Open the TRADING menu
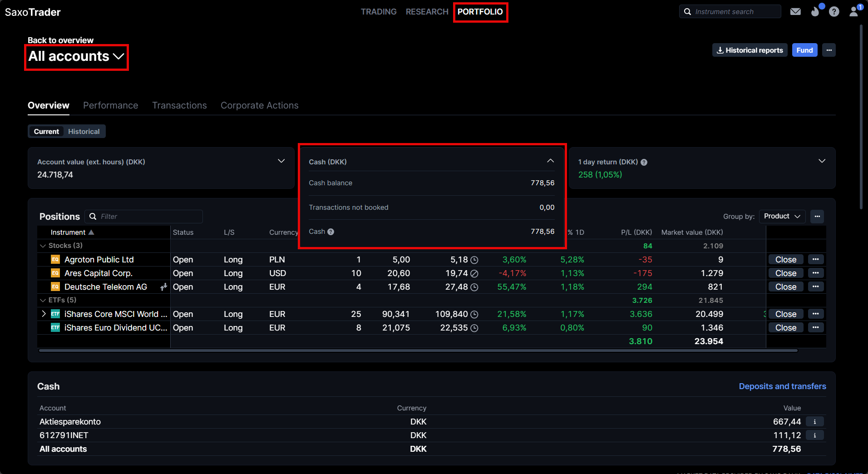The height and width of the screenshot is (474, 868). tap(379, 12)
